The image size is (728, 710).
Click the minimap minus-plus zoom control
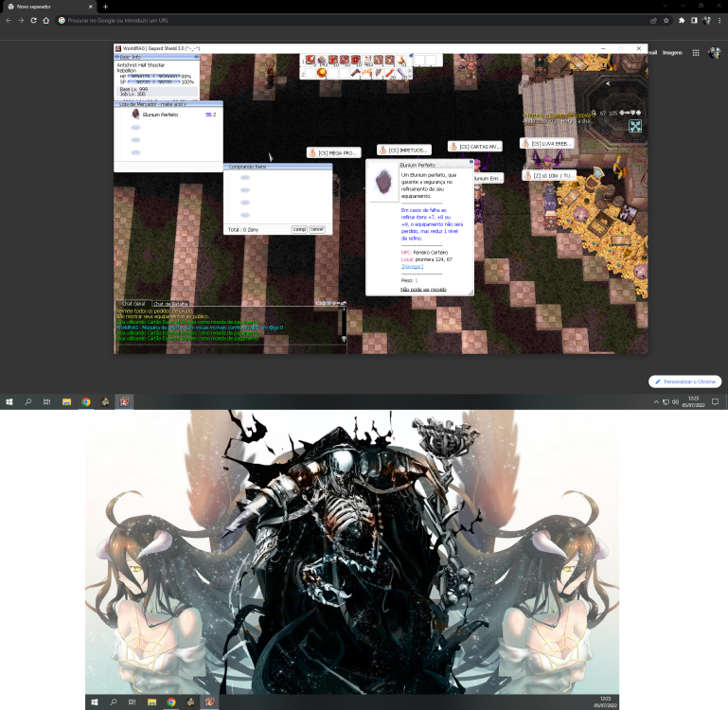pyautogui.click(x=630, y=113)
